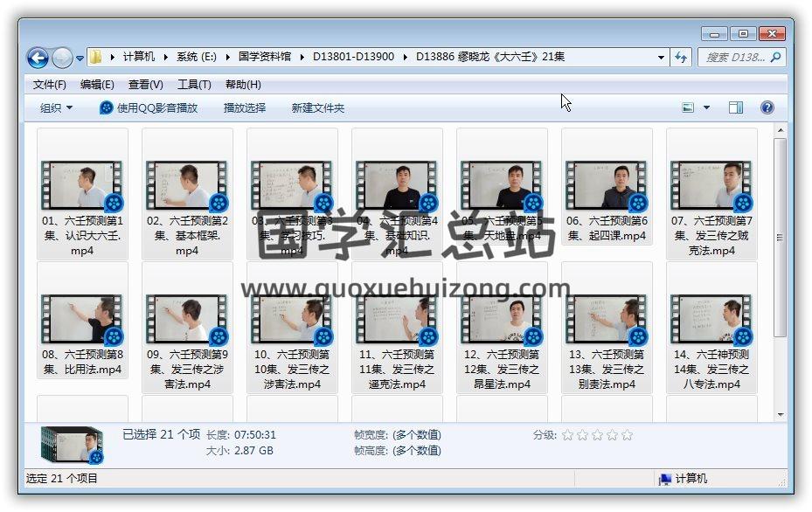The width and height of the screenshot is (812, 512).
Task: Select video 10、六壬预测第10集 thumbnail
Action: coord(292,320)
